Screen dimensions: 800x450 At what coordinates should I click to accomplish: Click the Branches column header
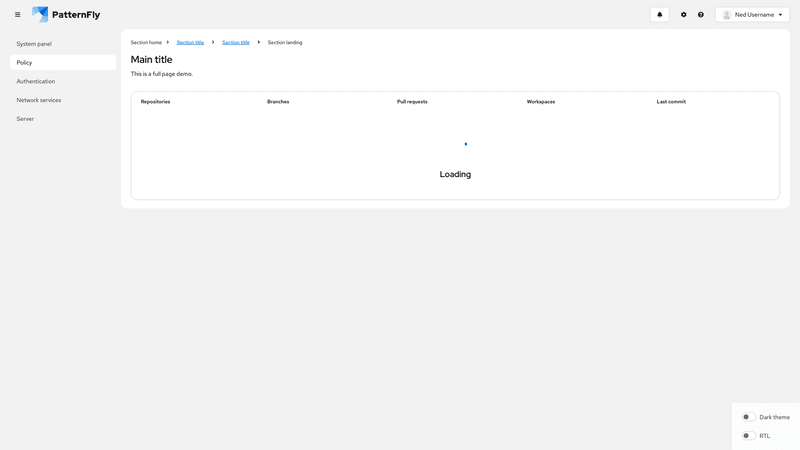click(278, 102)
